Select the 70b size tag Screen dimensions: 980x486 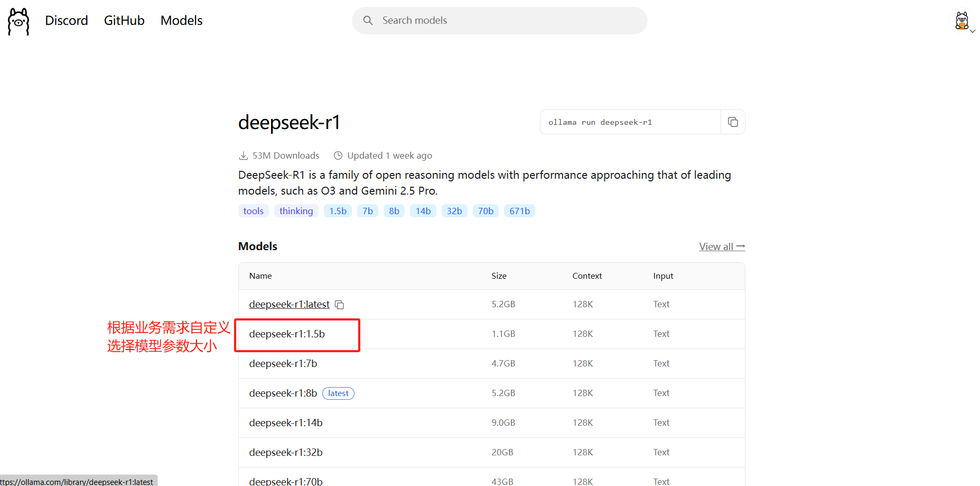click(x=486, y=211)
